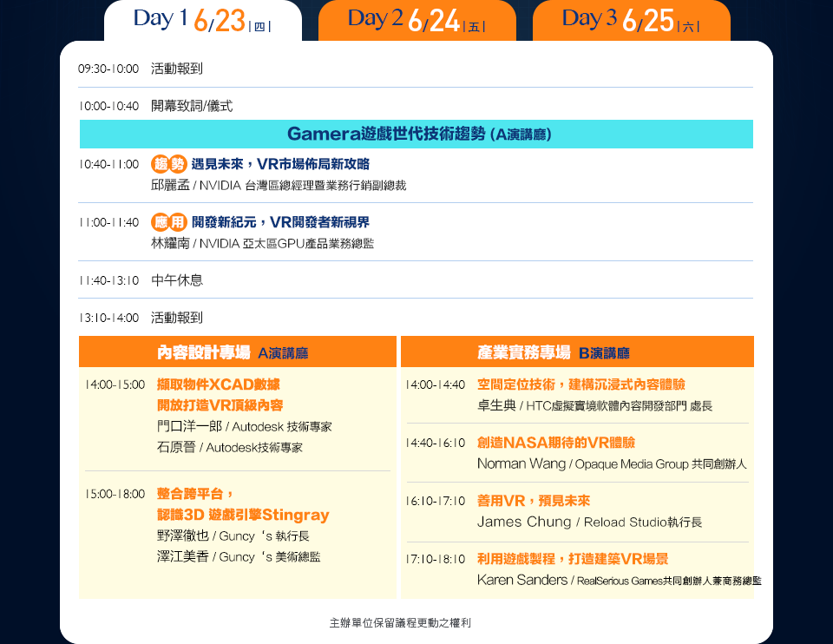Open the Day 3 6/25 tab
Image resolution: width=833 pixels, height=644 pixels.
tap(631, 21)
